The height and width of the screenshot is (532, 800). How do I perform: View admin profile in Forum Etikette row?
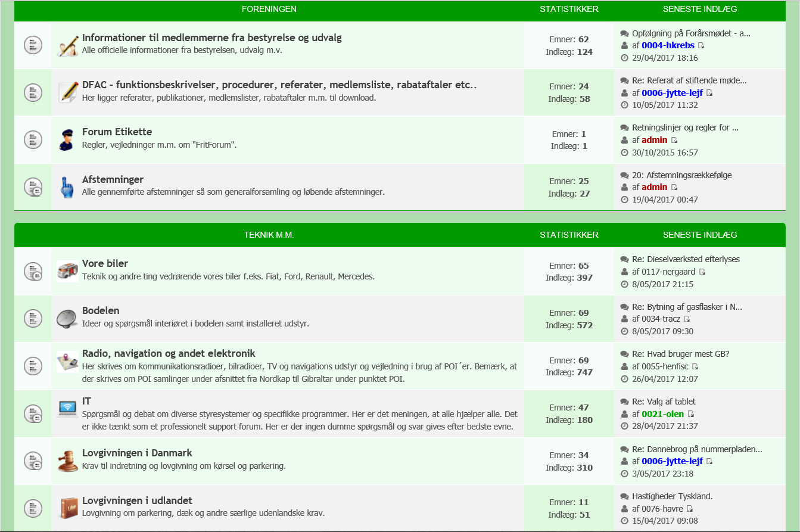point(655,140)
